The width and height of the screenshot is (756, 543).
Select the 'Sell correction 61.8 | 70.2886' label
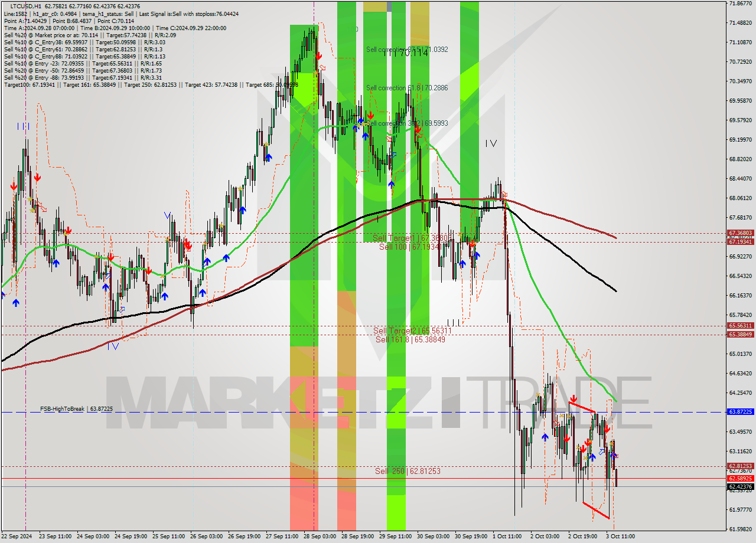(x=407, y=88)
